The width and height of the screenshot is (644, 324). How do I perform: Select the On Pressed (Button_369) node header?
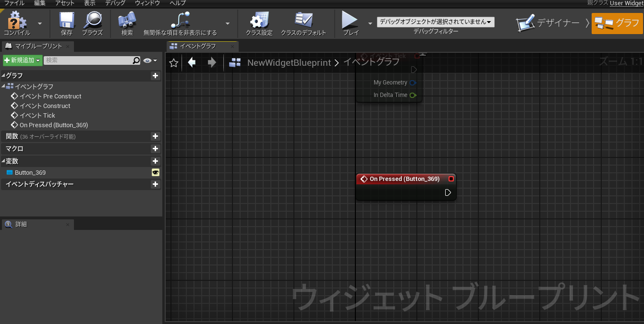[x=406, y=179]
